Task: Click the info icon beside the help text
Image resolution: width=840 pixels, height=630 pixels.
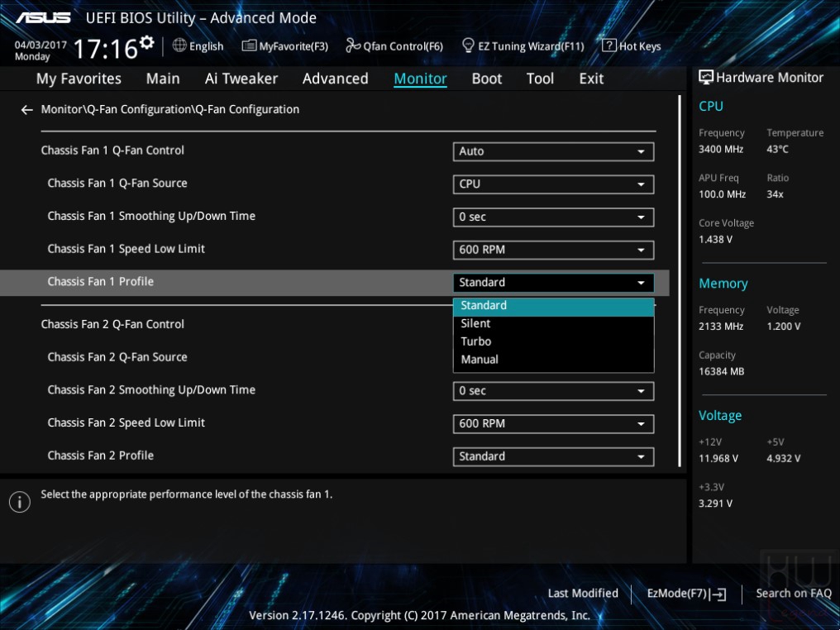Action: [20, 502]
